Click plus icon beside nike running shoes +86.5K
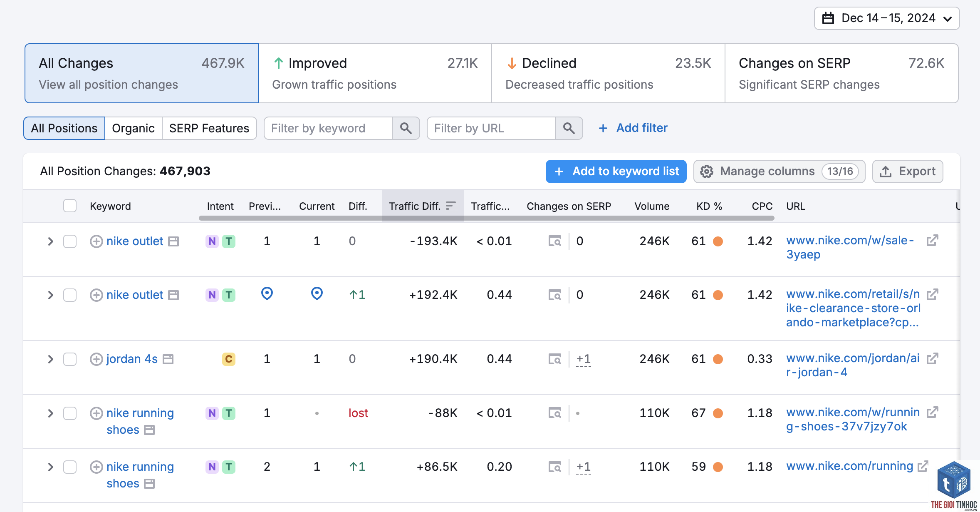The height and width of the screenshot is (512, 980). tap(97, 467)
